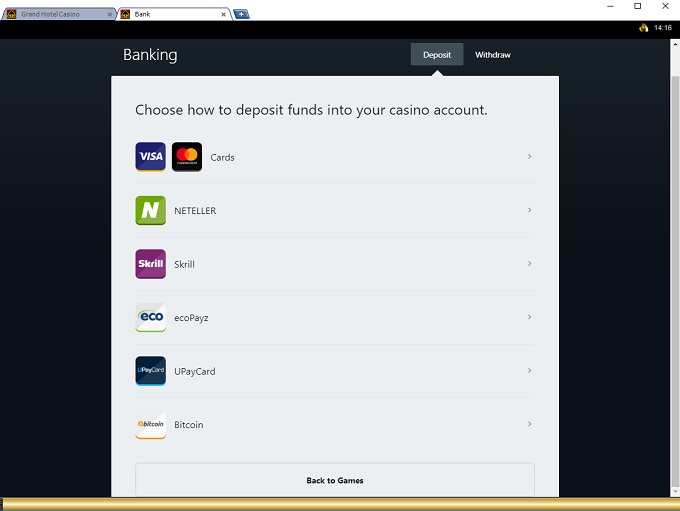This screenshot has width=680, height=511.
Task: Select the UPayCard logo icon
Action: [x=150, y=371]
